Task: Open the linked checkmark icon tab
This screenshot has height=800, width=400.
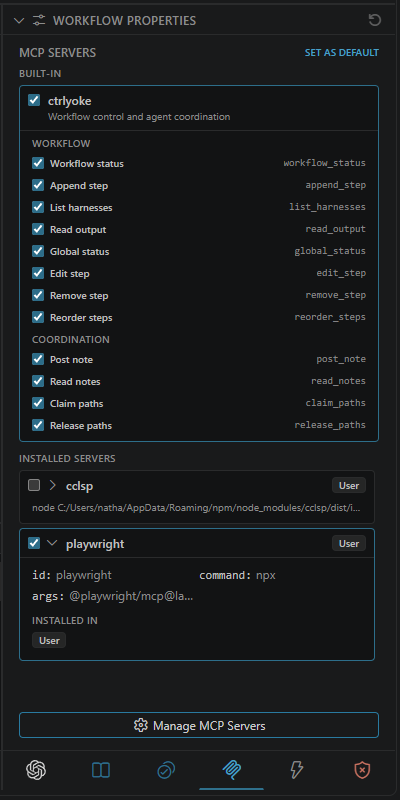Action: click(166, 770)
